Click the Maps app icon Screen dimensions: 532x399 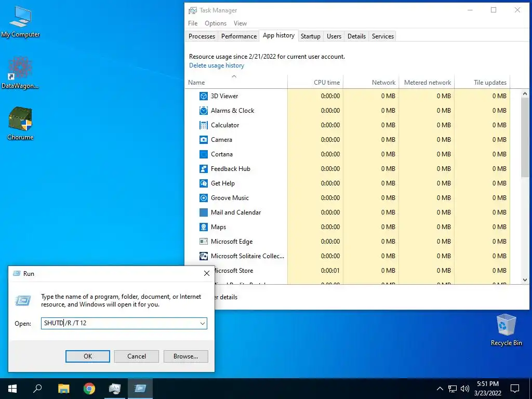(203, 228)
